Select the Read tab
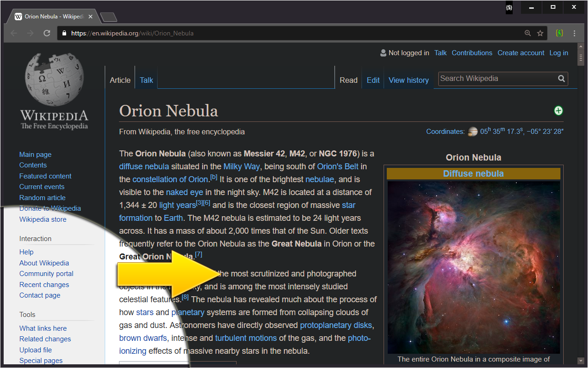This screenshot has width=588, height=368. 349,80
